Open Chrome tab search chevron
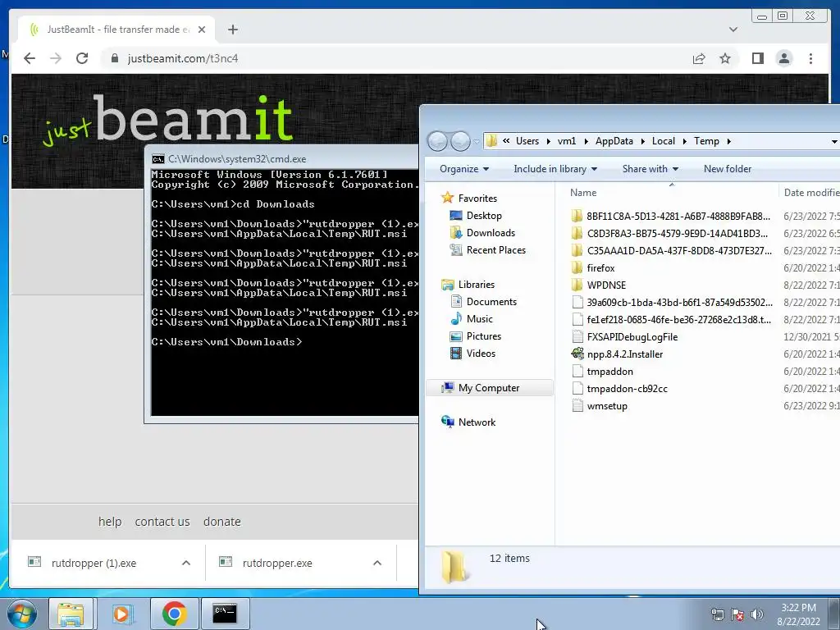The width and height of the screenshot is (840, 630). click(x=733, y=30)
